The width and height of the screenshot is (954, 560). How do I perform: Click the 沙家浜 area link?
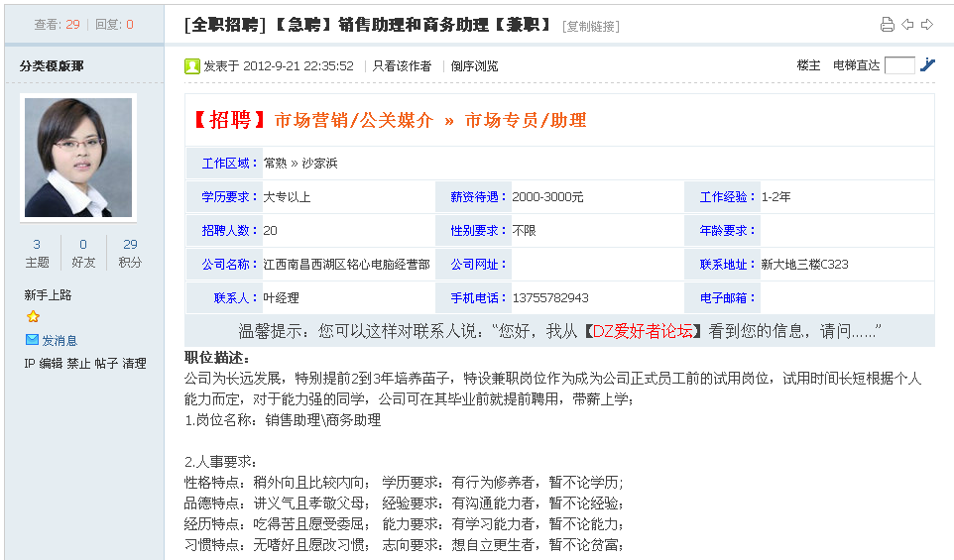coord(319,163)
